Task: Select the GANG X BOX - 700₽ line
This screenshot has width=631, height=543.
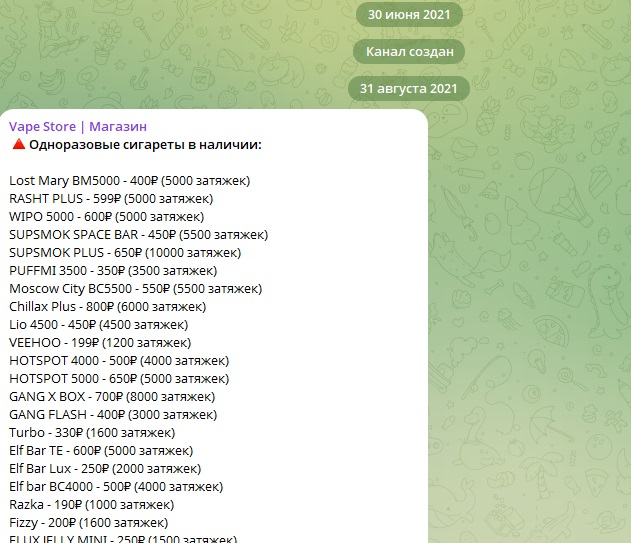Action: click(112, 397)
